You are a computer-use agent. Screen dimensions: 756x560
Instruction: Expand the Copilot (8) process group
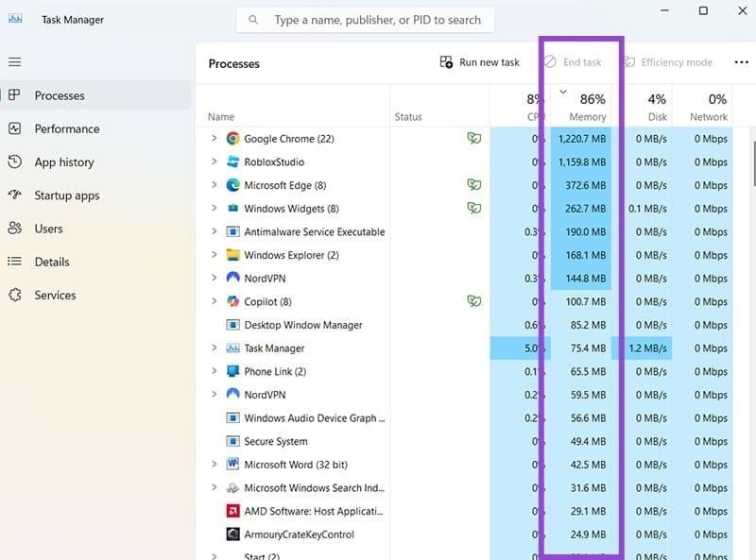[215, 301]
